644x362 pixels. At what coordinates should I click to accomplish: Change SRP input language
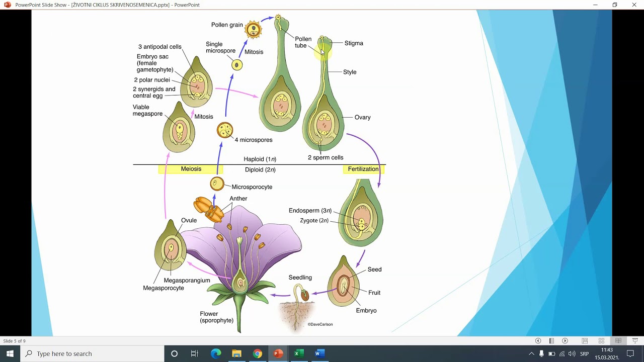(x=585, y=354)
